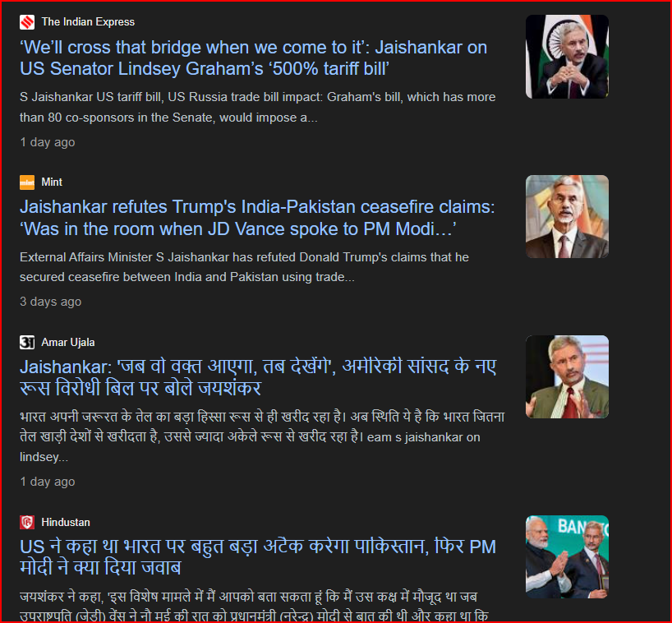Click the Amar Ujala logo icon
This screenshot has width=672, height=623.
pyautogui.click(x=27, y=342)
